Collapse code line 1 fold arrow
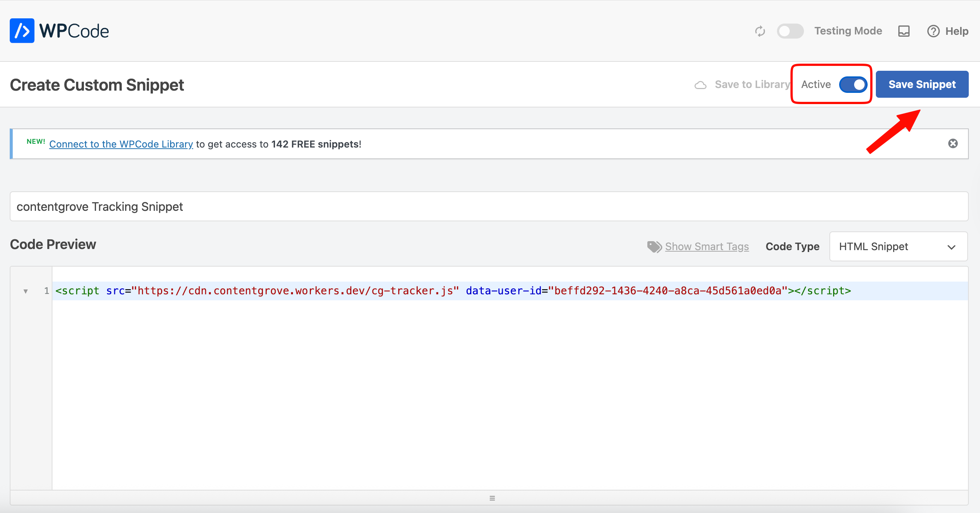The image size is (980, 513). coord(25,291)
